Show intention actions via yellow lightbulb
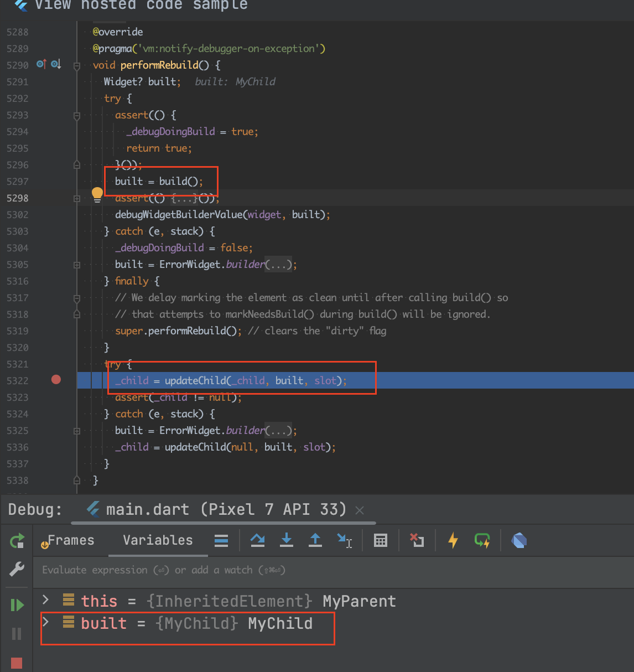 tap(97, 194)
